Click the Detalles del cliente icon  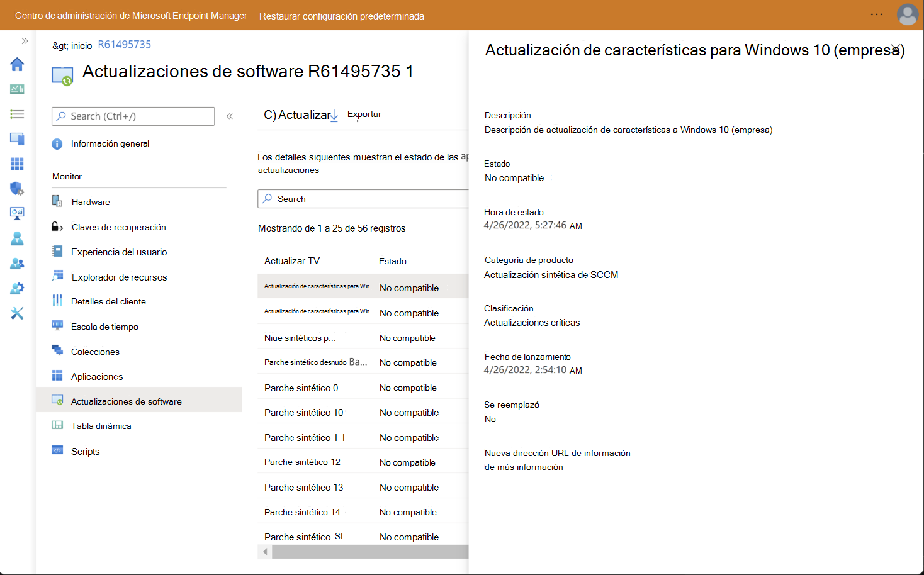coord(57,301)
